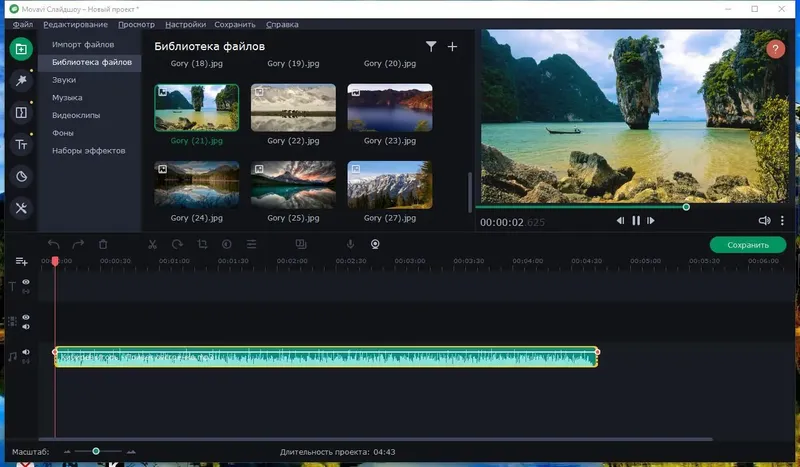The height and width of the screenshot is (467, 800).
Task: Click the timeline horizontal scrollbar
Action: pos(376,439)
